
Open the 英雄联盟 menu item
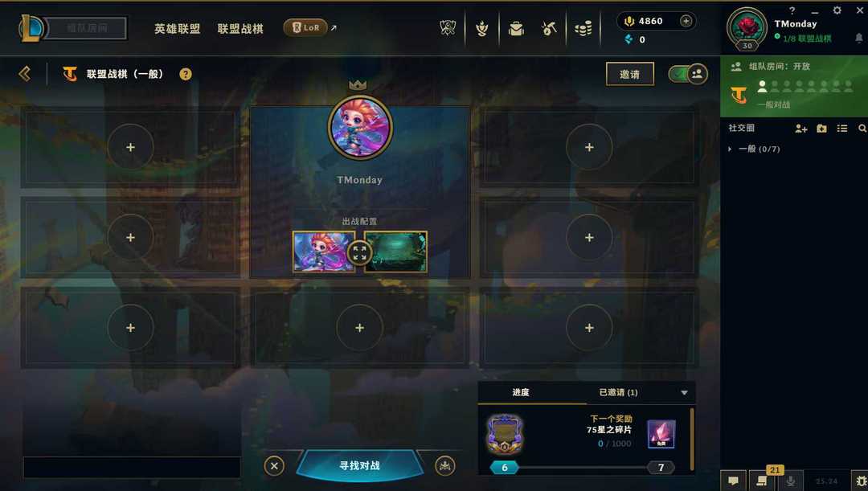(177, 28)
